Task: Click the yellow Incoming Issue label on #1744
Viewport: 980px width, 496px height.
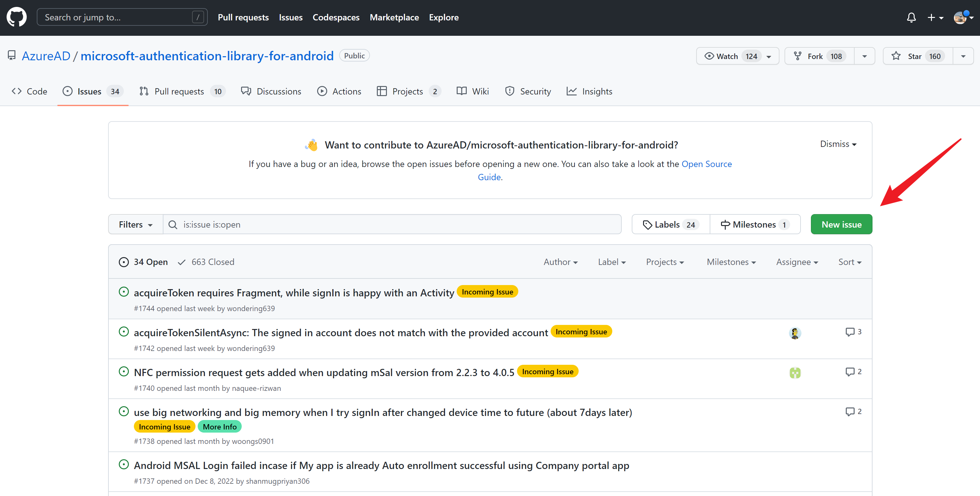Action: click(487, 292)
